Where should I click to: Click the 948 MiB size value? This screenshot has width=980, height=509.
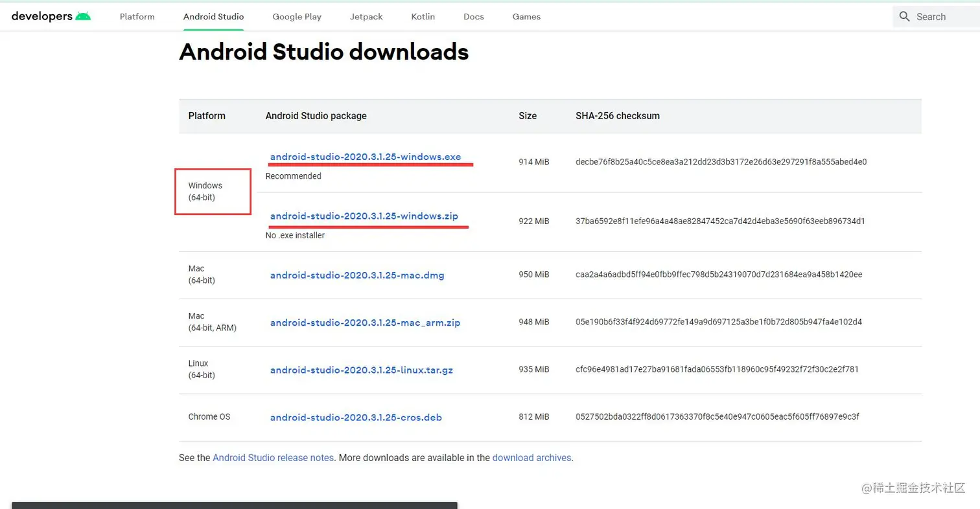coord(534,322)
